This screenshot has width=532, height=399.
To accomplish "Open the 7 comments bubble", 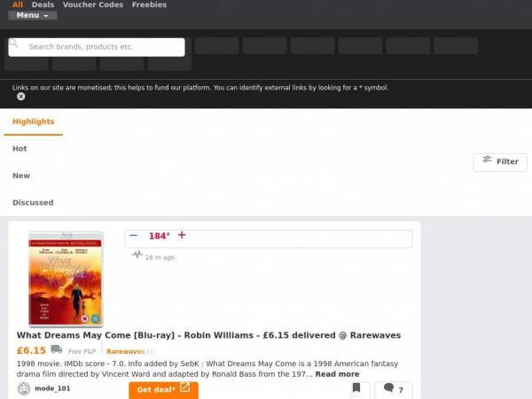I will pyautogui.click(x=394, y=389).
